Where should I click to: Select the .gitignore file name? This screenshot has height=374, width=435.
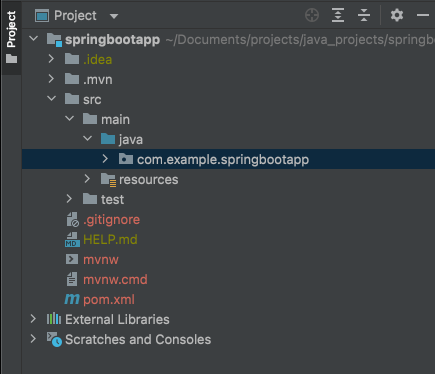111,220
